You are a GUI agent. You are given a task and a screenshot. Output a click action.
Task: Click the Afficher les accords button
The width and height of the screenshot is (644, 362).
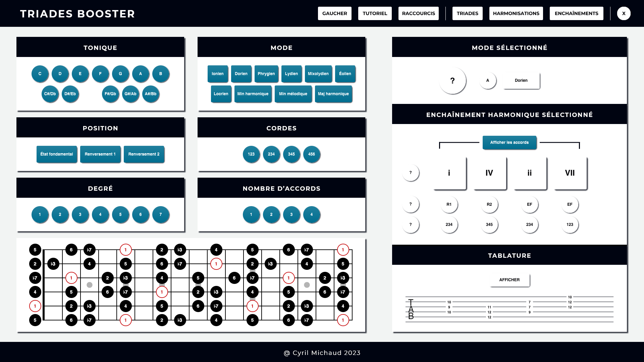pyautogui.click(x=509, y=142)
